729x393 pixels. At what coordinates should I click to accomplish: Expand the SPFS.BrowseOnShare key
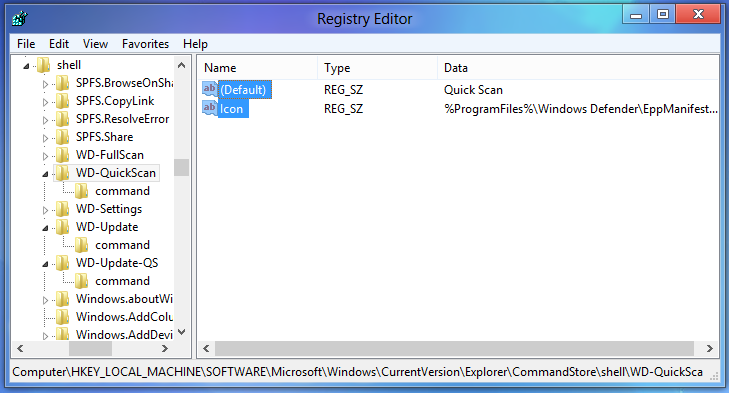45,84
